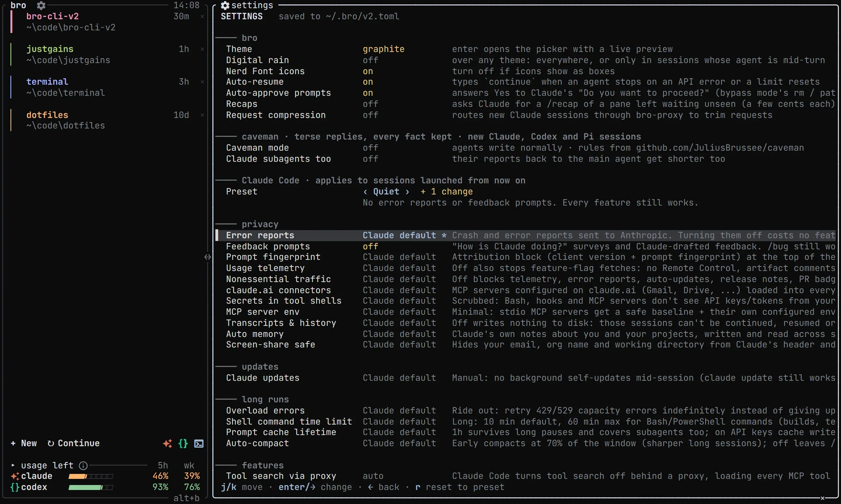The height and width of the screenshot is (504, 841).
Task: Toggle the Auto-approve prompts value
Action: point(368,93)
